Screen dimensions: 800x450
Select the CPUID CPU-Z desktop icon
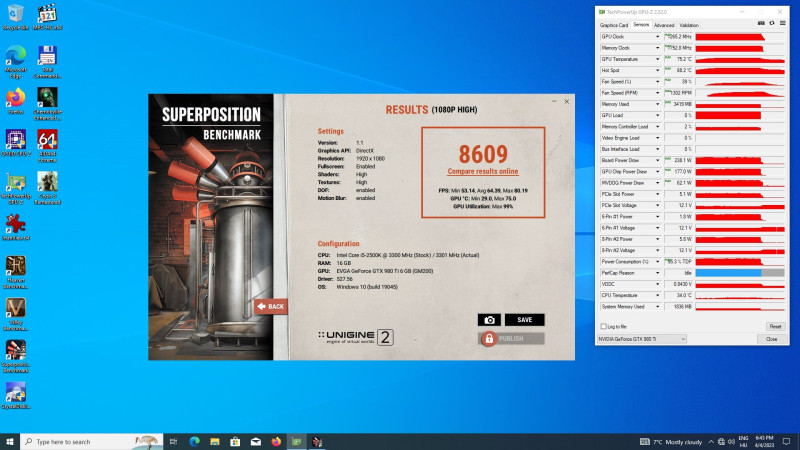(15, 143)
